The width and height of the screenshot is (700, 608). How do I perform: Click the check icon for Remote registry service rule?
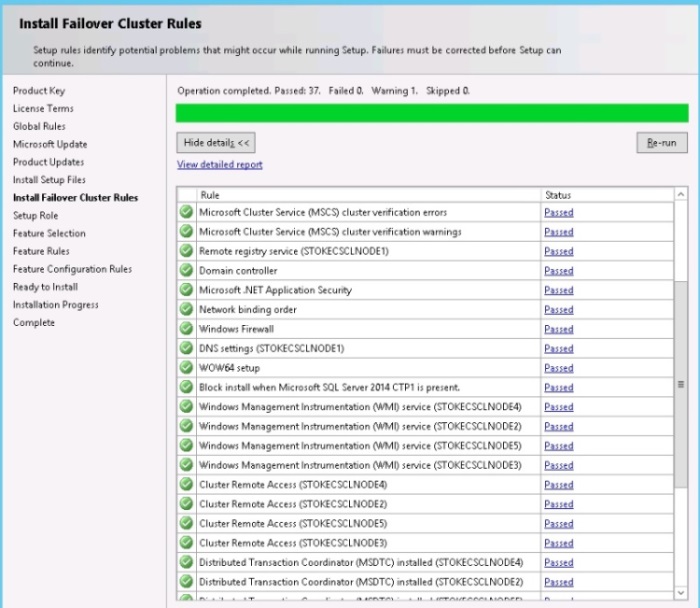pyautogui.click(x=186, y=251)
